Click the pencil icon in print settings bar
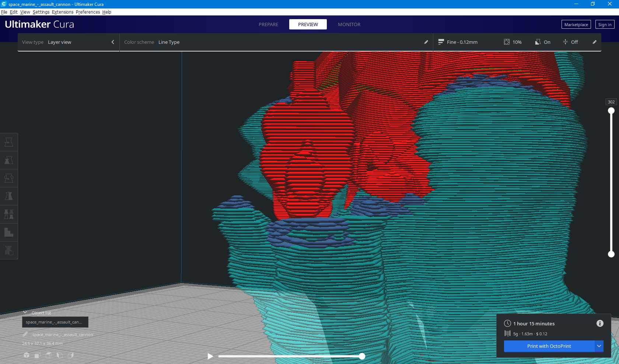The height and width of the screenshot is (364, 619). (594, 42)
